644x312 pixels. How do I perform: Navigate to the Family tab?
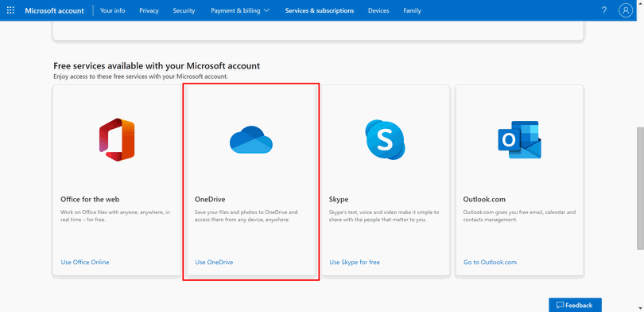[x=412, y=10]
